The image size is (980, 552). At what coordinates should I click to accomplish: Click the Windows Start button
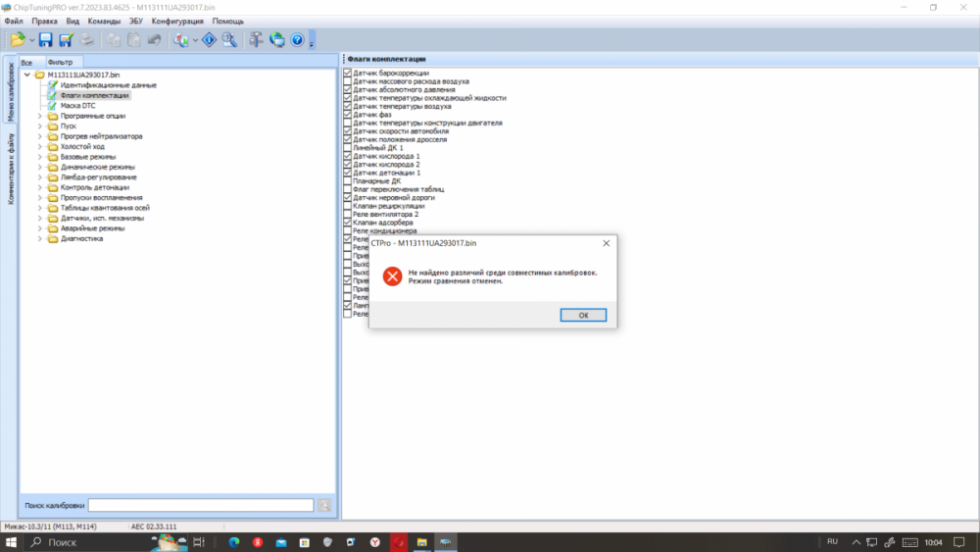pos(11,542)
